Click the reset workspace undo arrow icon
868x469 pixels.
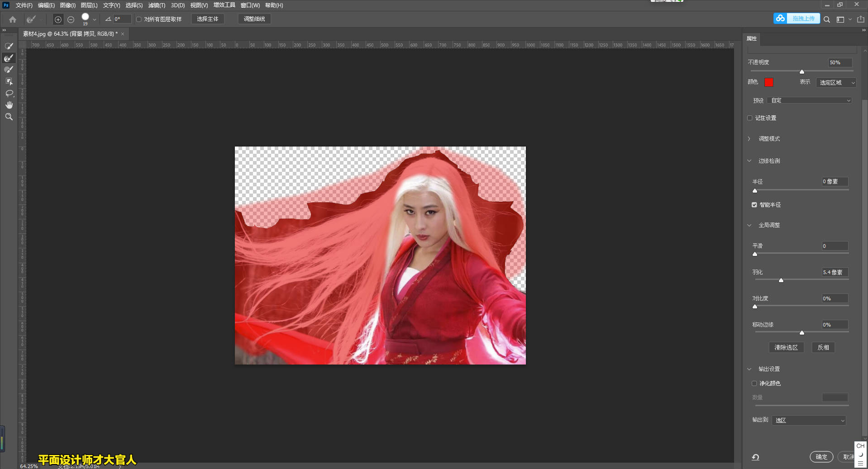(755, 457)
